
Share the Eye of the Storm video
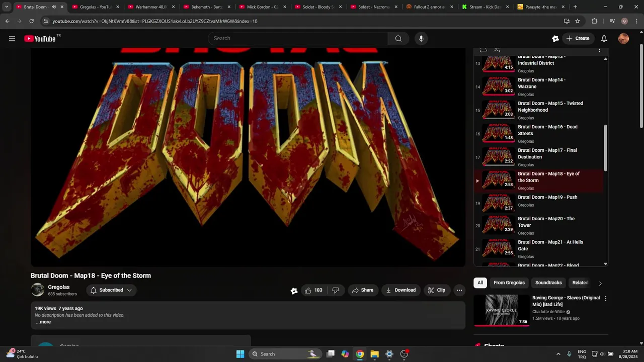point(362,290)
